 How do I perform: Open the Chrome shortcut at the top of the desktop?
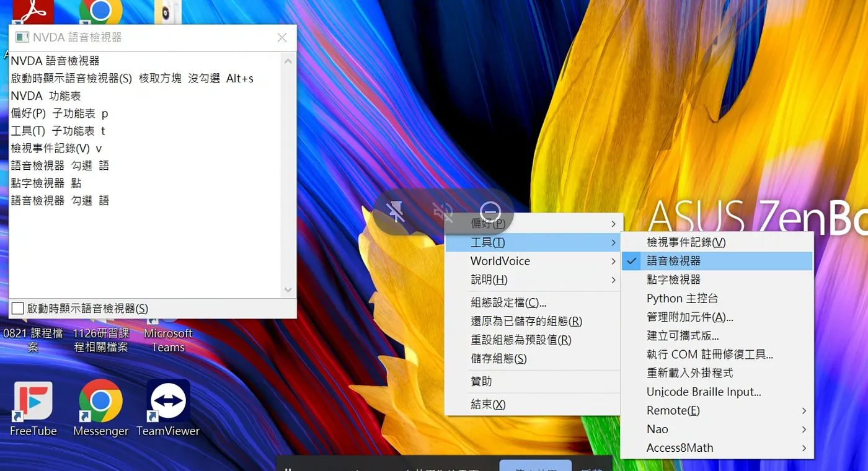tap(100, 11)
